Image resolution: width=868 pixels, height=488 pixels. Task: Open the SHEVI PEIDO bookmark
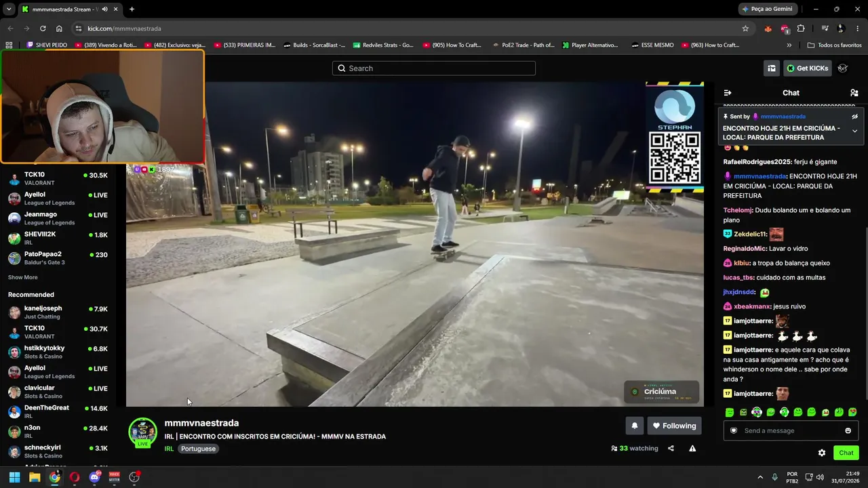(47, 45)
